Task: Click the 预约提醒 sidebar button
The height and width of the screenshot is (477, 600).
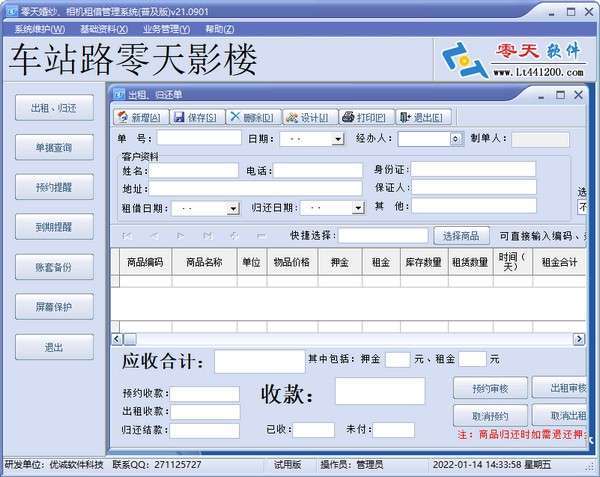Action: coord(54,187)
